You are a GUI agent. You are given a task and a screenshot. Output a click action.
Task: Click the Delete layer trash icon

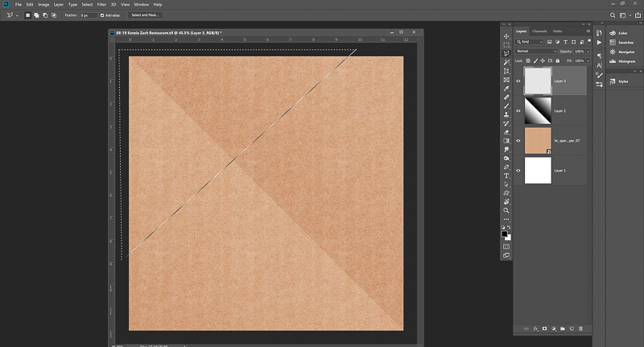click(x=580, y=328)
